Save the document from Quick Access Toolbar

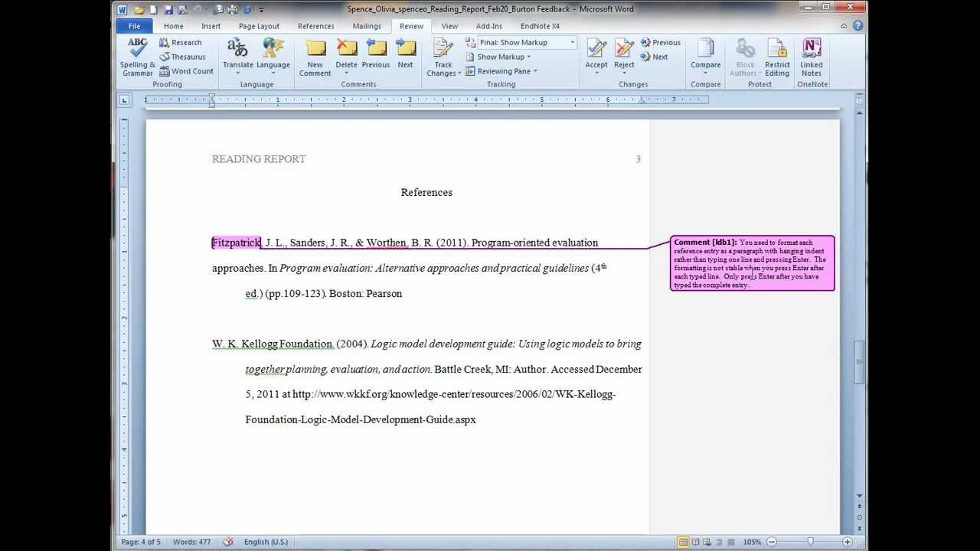(168, 9)
